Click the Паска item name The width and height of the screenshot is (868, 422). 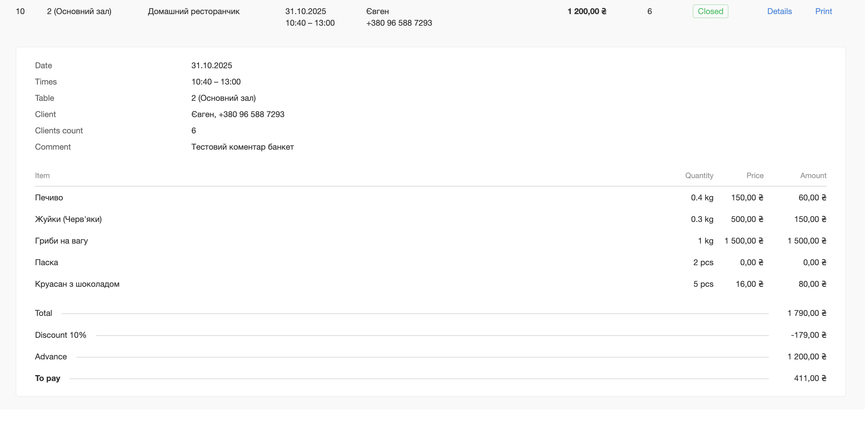[x=47, y=262]
